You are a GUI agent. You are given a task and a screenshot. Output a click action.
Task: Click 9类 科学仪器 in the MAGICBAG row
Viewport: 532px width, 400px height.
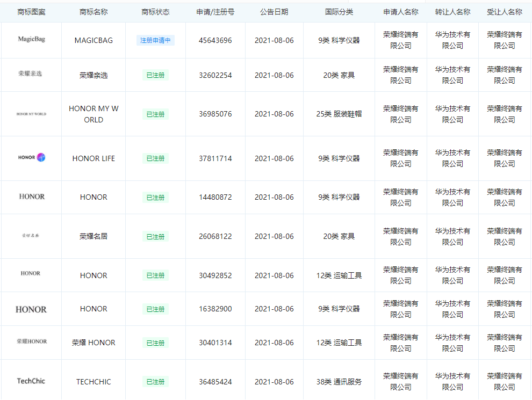pos(339,40)
